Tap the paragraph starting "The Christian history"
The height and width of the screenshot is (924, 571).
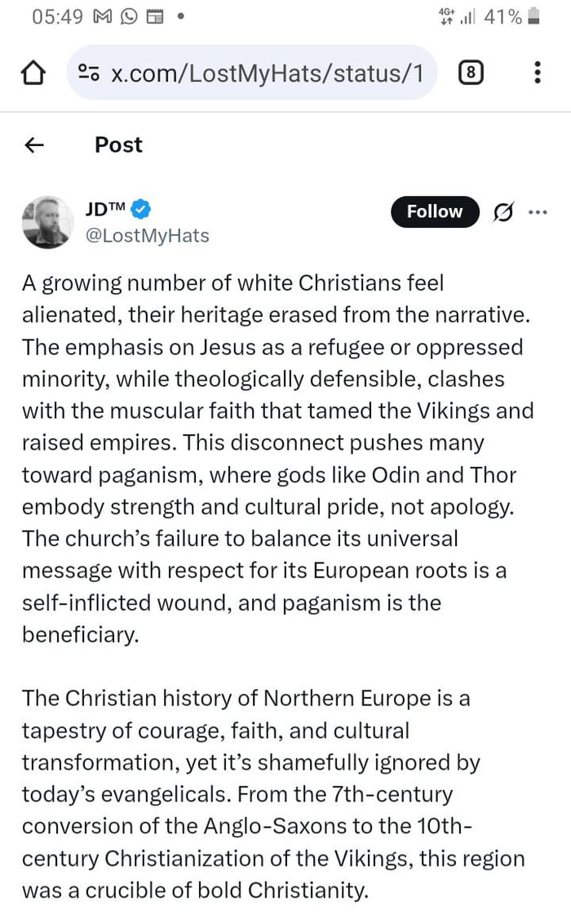pyautogui.click(x=273, y=793)
